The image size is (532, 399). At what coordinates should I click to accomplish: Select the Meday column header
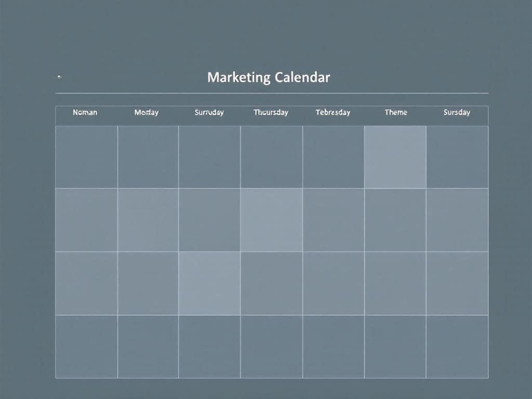click(x=147, y=112)
